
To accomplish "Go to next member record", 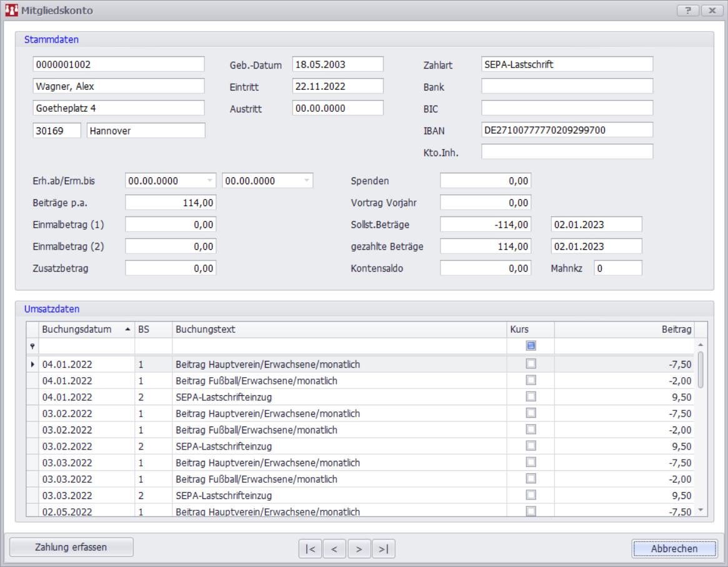I will [359, 549].
